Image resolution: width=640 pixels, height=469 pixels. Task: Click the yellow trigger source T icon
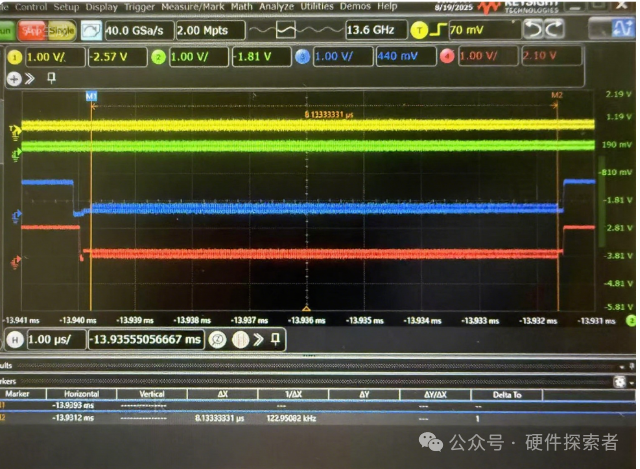pos(419,30)
